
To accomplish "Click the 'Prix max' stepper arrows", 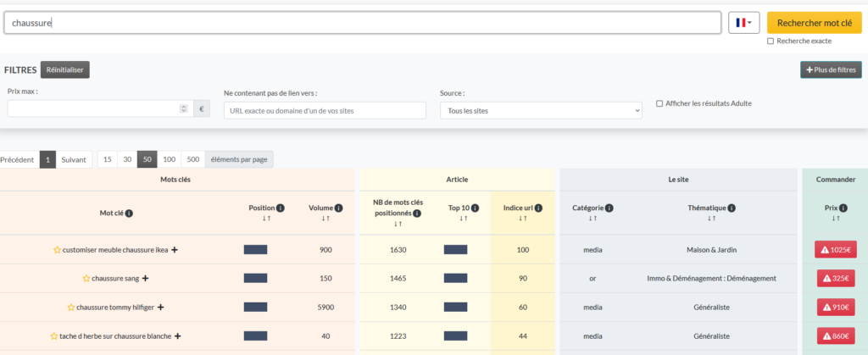I will (x=184, y=109).
